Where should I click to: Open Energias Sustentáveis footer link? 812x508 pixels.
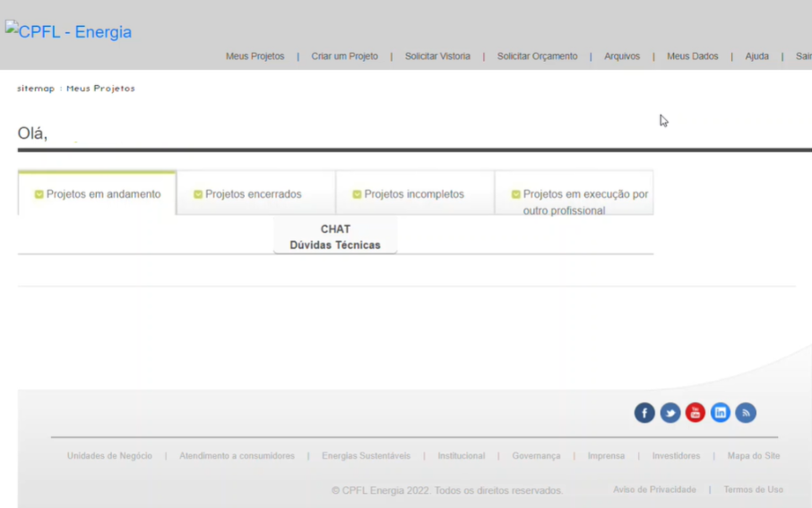[x=367, y=456]
